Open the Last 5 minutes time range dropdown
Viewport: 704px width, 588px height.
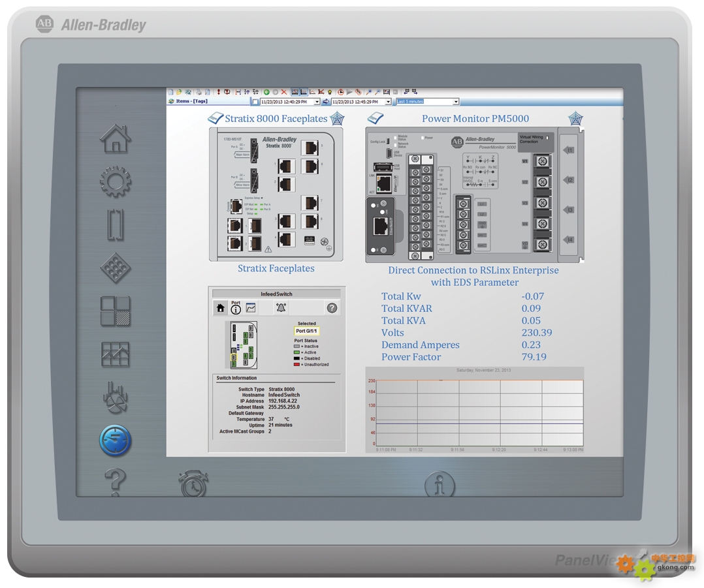point(456,102)
